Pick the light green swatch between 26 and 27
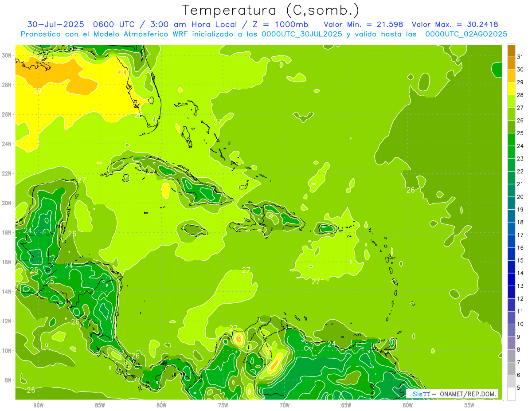The width and height of the screenshot is (532, 411). 512,114
